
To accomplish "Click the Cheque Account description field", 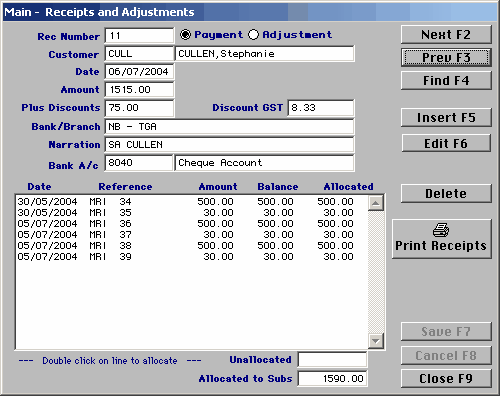I will [x=264, y=163].
